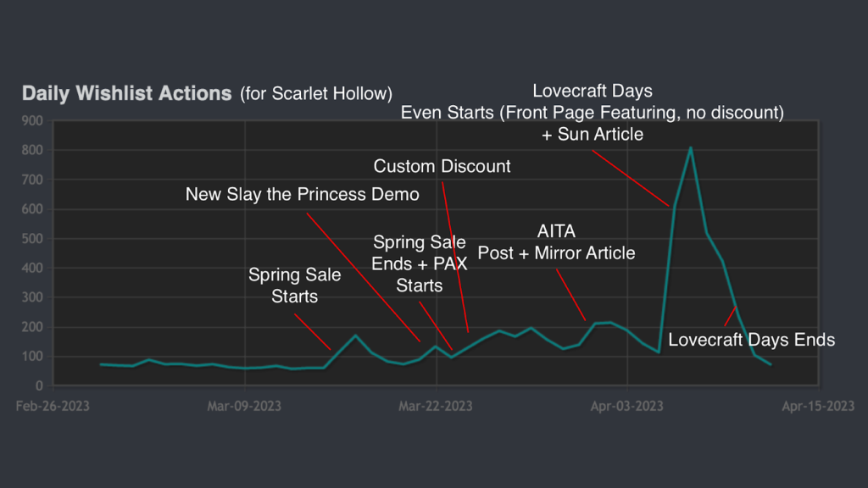The width and height of the screenshot is (868, 488).
Task: Select the Lovecraft Days event annotation
Action: click(x=593, y=113)
